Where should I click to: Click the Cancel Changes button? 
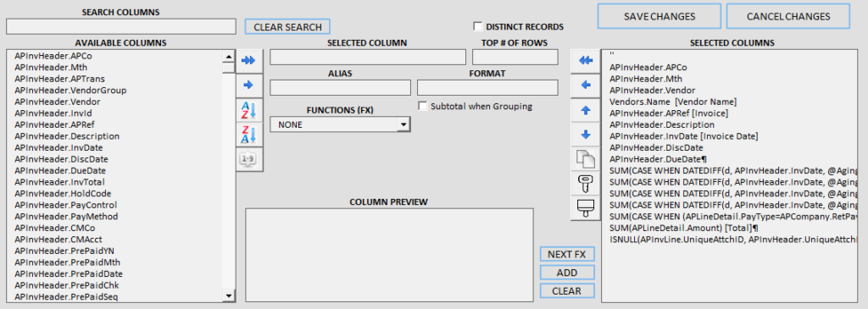pyautogui.click(x=788, y=16)
